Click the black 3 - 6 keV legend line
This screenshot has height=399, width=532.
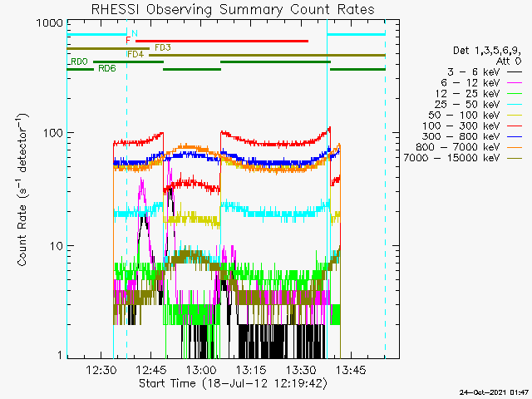tap(515, 72)
